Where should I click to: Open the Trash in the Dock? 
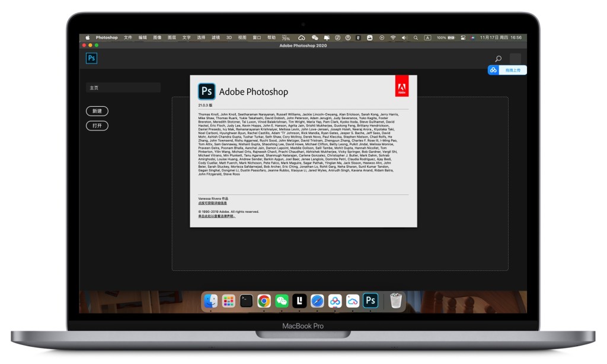(396, 301)
